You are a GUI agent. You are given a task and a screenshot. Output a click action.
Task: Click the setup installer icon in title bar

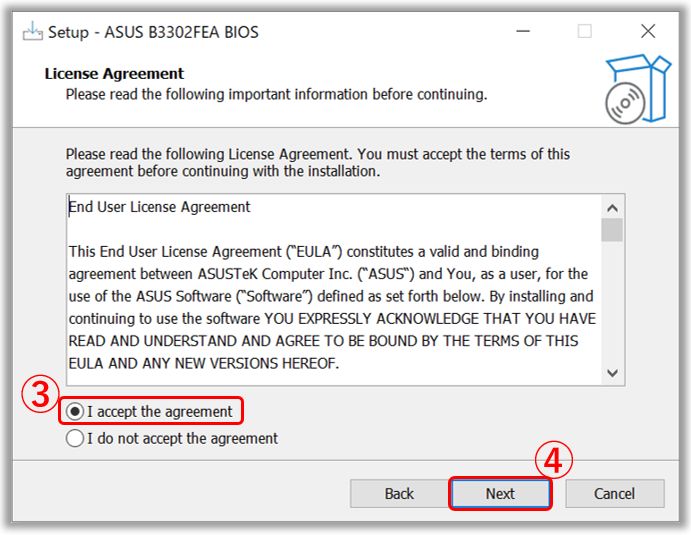point(33,32)
